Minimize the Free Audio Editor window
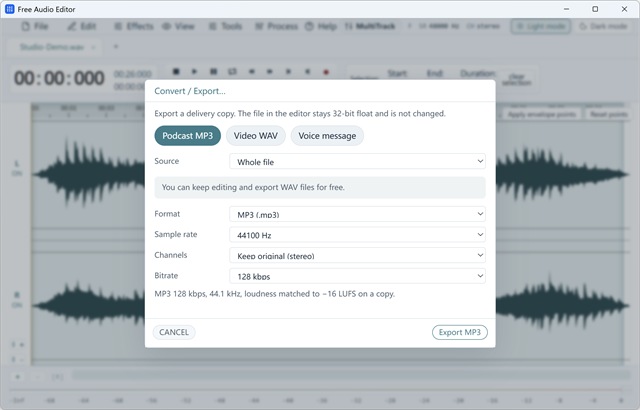 (566, 9)
